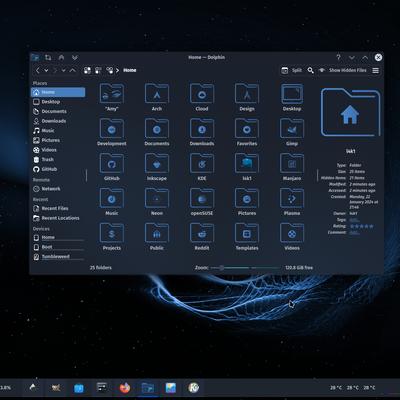Select the openSUSE folder

click(x=202, y=201)
